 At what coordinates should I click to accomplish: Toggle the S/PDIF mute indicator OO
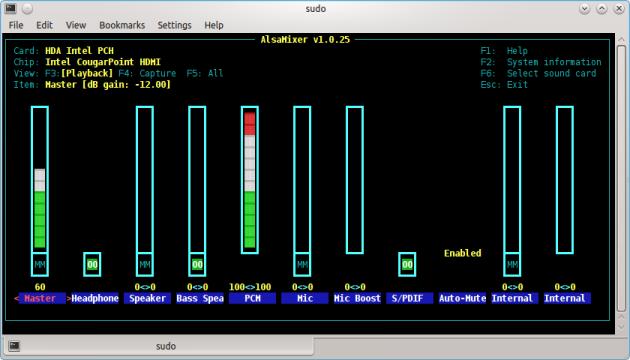click(407, 265)
